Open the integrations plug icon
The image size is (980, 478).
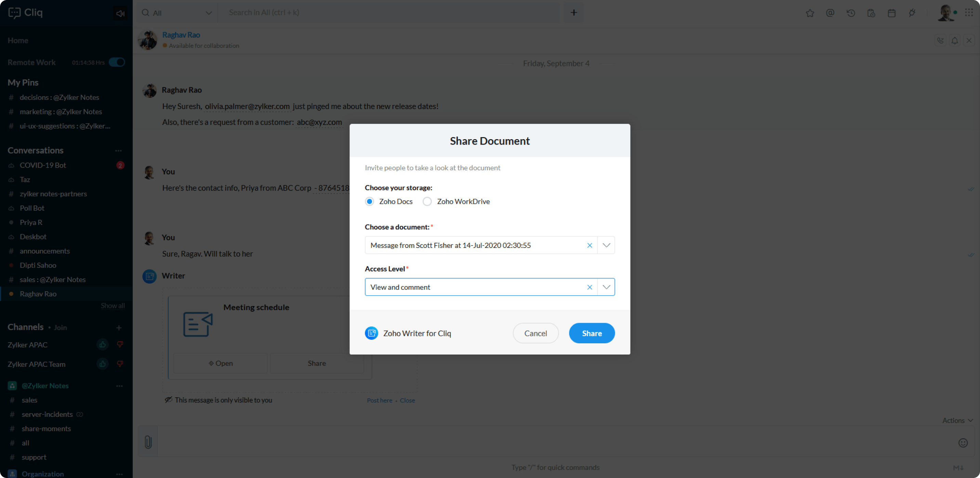(912, 13)
